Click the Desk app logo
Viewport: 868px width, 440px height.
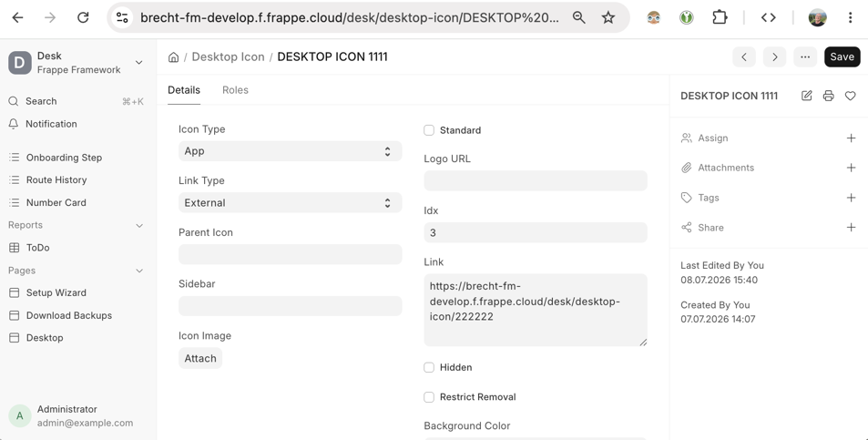[19, 63]
